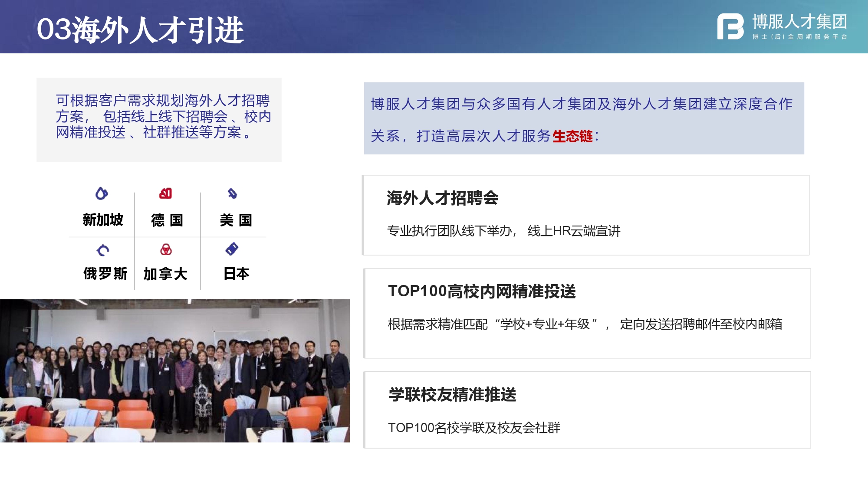Click the 03海外人才引进 slide title

click(140, 29)
